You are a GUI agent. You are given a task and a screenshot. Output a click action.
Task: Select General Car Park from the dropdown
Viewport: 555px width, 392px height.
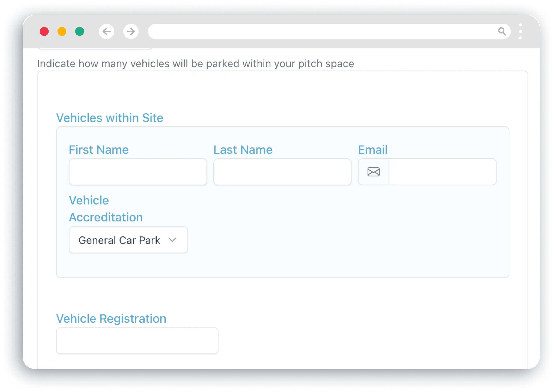pyautogui.click(x=119, y=240)
